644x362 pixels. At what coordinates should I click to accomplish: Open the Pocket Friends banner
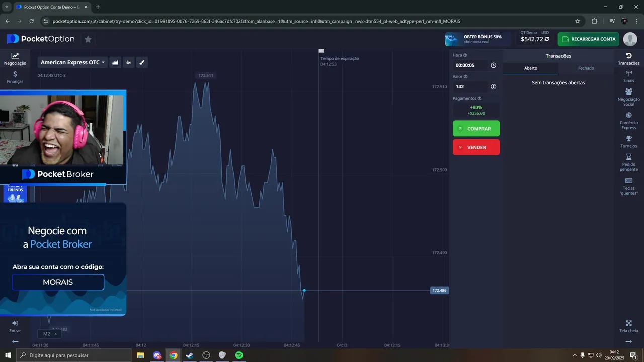(x=15, y=194)
